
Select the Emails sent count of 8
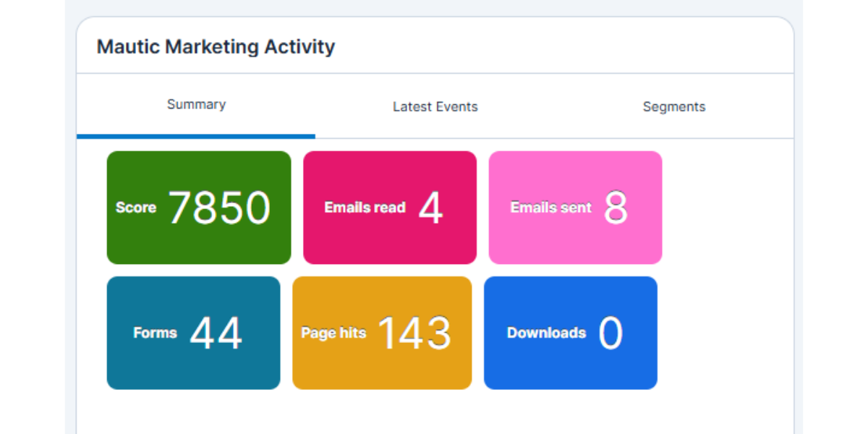point(616,208)
